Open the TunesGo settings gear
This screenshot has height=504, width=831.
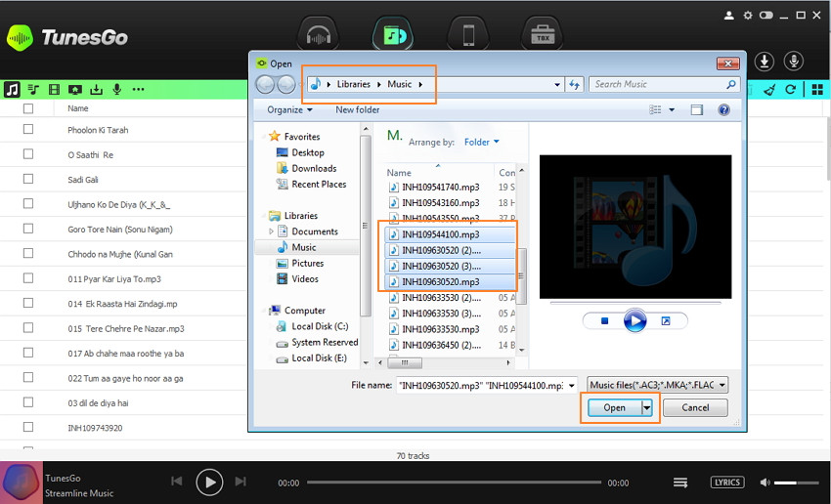point(748,16)
